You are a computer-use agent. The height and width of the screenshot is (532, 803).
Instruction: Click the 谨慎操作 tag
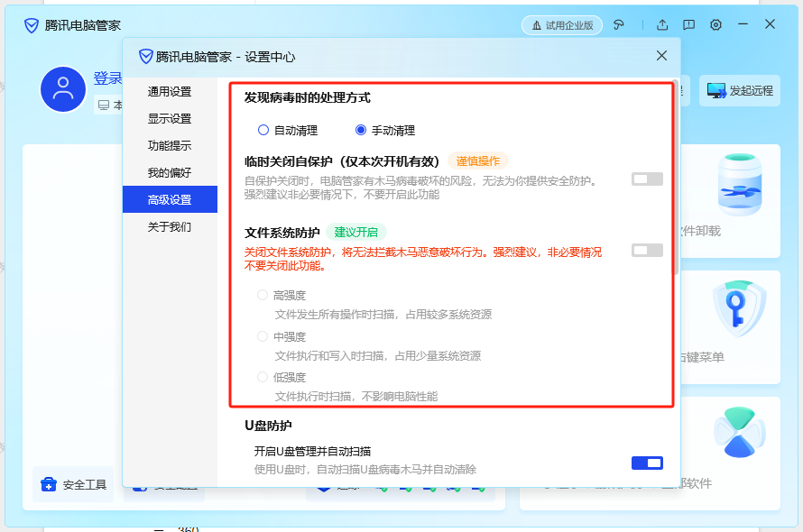(x=478, y=161)
